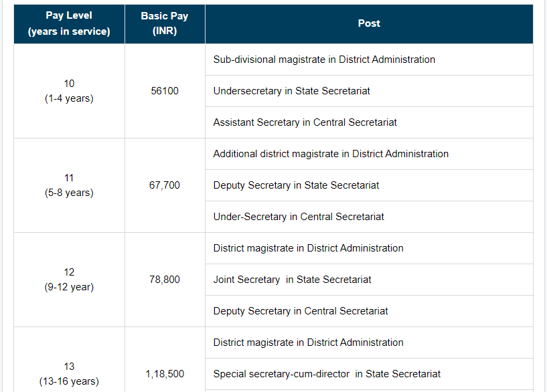Click Under-Secretary in Central Secretariat cell
This screenshot has width=547, height=392.
pos(369,217)
